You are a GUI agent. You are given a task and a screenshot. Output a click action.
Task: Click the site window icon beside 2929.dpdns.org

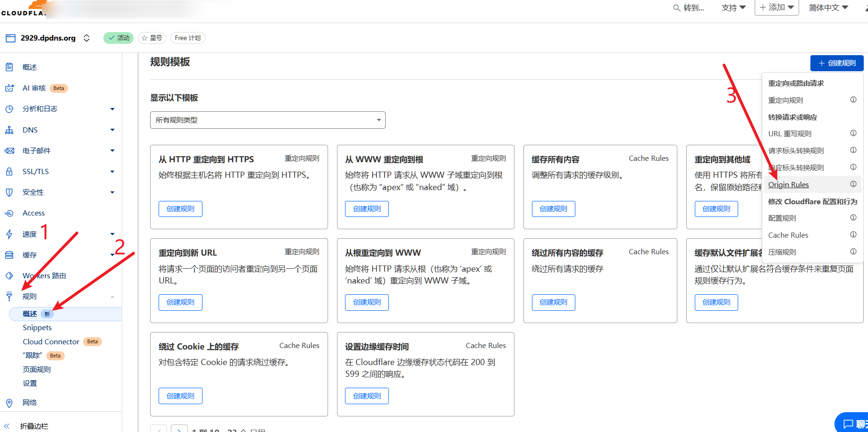click(x=10, y=38)
